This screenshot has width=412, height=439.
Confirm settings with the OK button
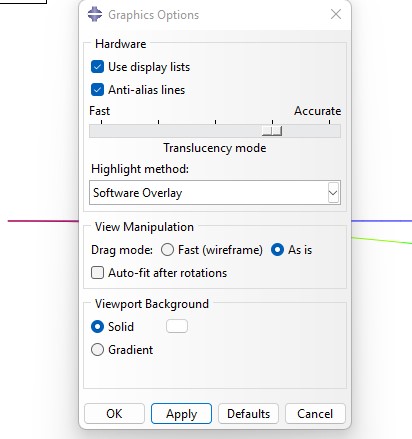114,414
